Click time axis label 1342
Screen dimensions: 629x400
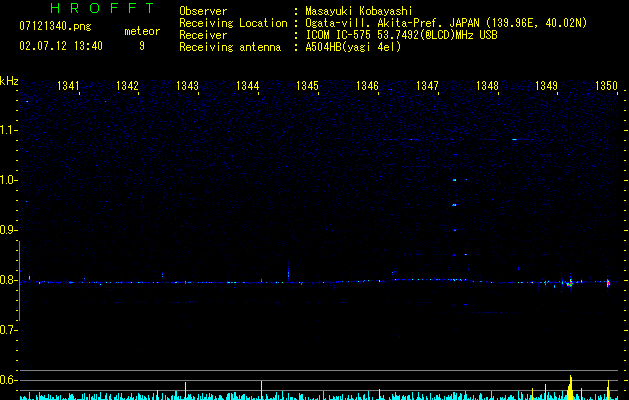(127, 85)
